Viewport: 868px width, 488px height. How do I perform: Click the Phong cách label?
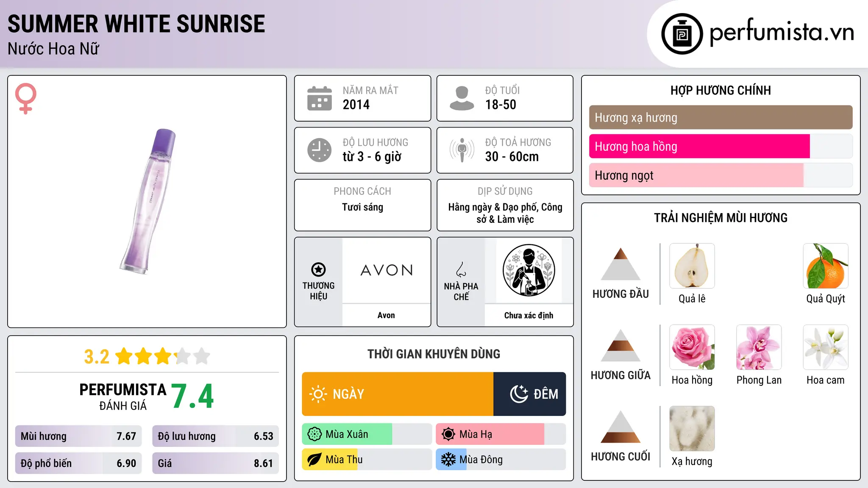point(362,191)
